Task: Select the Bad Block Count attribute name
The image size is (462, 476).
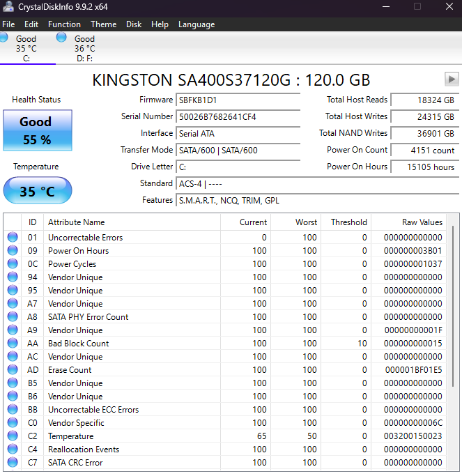Action: coord(78,344)
